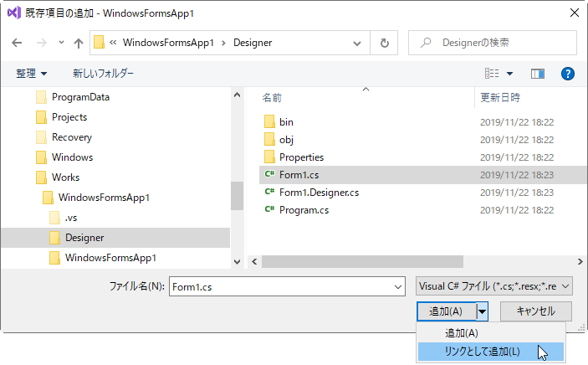Viewport: 588px width, 365px height.
Task: Select the bin folder icon
Action: [x=269, y=122]
